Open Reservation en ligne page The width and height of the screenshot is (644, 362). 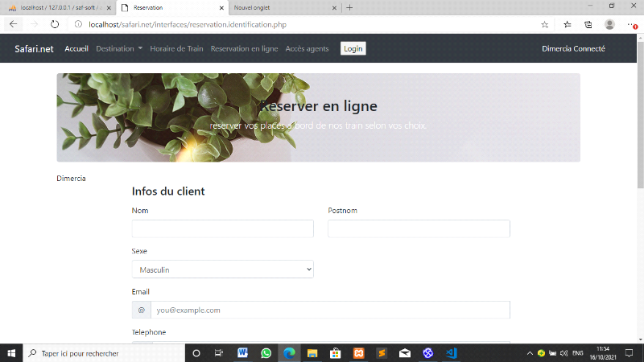[x=245, y=48]
